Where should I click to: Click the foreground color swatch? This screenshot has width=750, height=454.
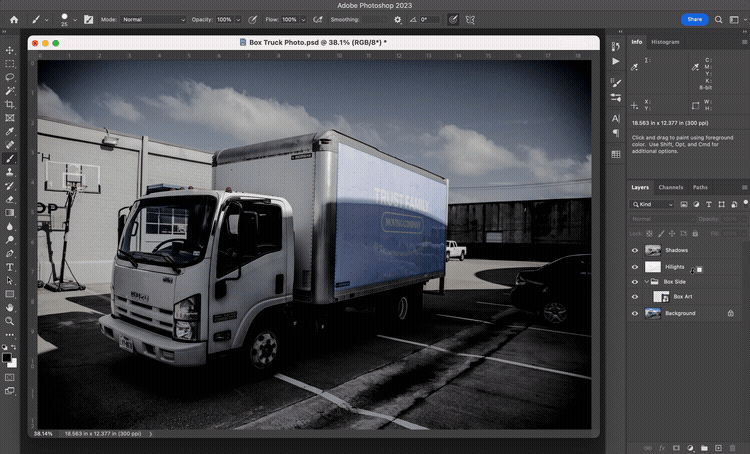pyautogui.click(x=7, y=357)
